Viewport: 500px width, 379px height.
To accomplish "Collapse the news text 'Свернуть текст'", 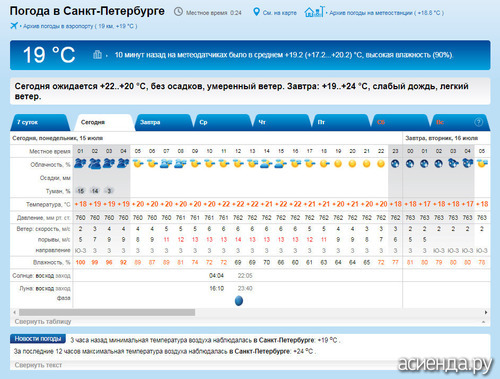I will click(x=38, y=365).
